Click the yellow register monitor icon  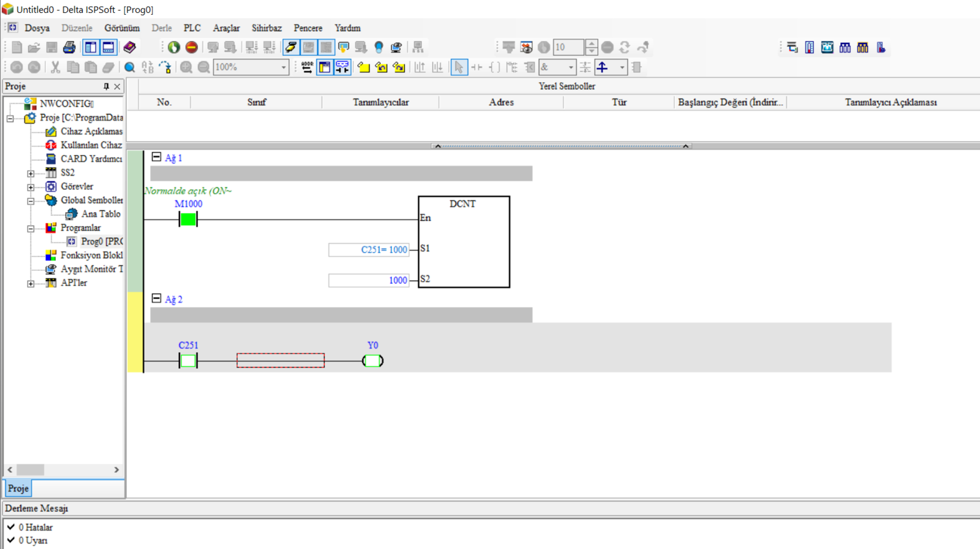point(863,47)
